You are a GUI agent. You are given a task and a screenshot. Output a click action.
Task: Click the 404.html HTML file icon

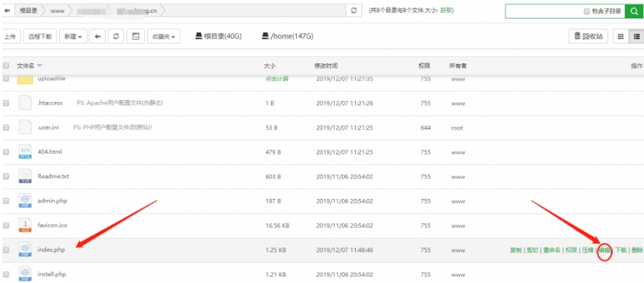pos(25,152)
